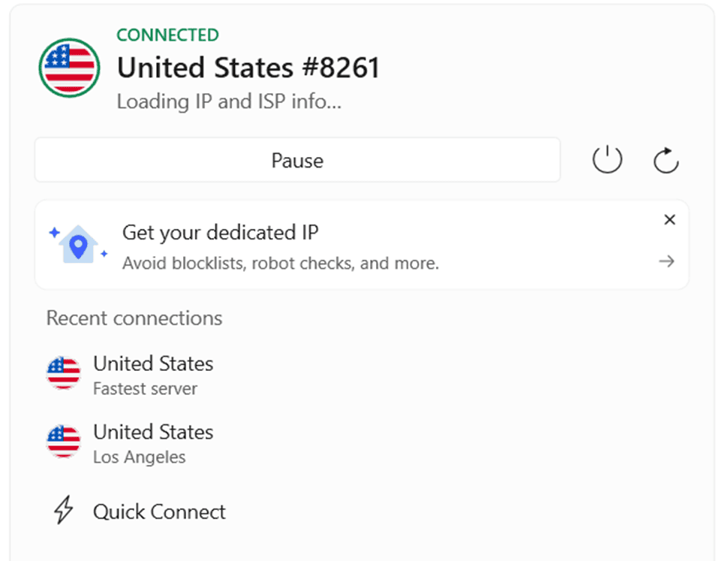
Task: Connect to United States Los Angeles
Action: point(153,433)
